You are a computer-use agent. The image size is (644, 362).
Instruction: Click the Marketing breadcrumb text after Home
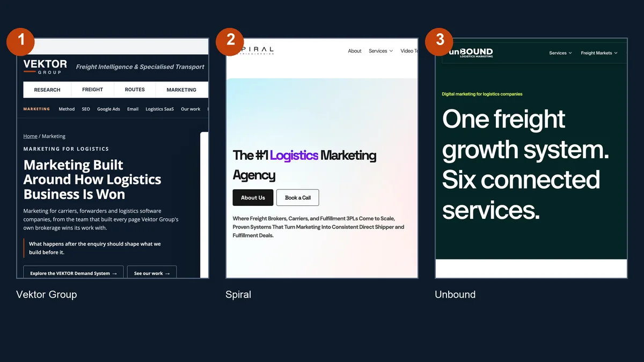(54, 136)
